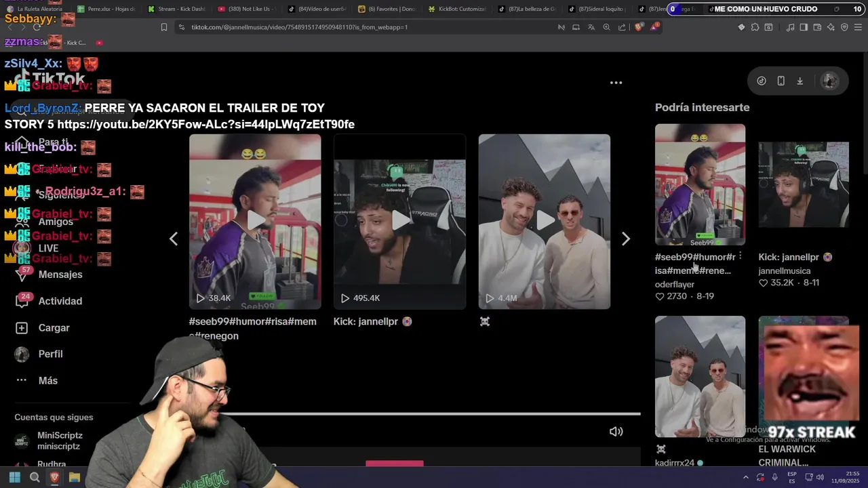Go to next videos with right arrow
Screen dimensions: 868x488
626,239
